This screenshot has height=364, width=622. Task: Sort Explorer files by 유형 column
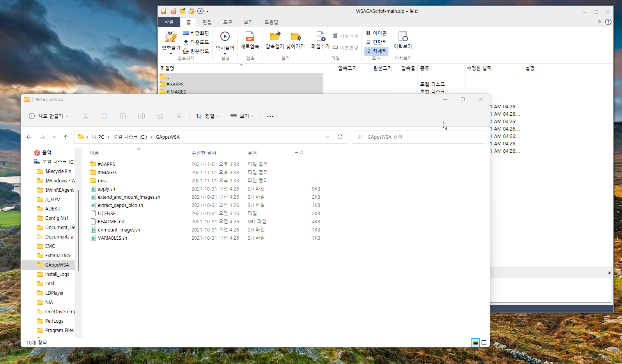(x=268, y=153)
